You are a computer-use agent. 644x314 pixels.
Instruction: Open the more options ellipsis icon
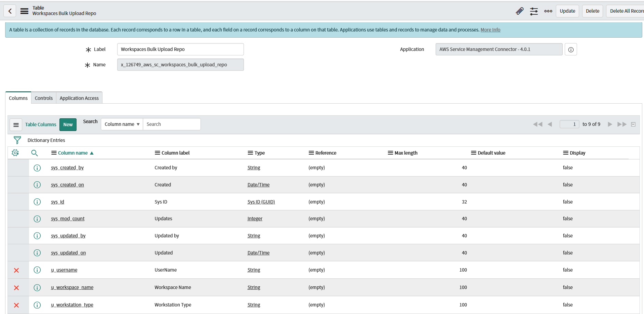click(x=548, y=11)
